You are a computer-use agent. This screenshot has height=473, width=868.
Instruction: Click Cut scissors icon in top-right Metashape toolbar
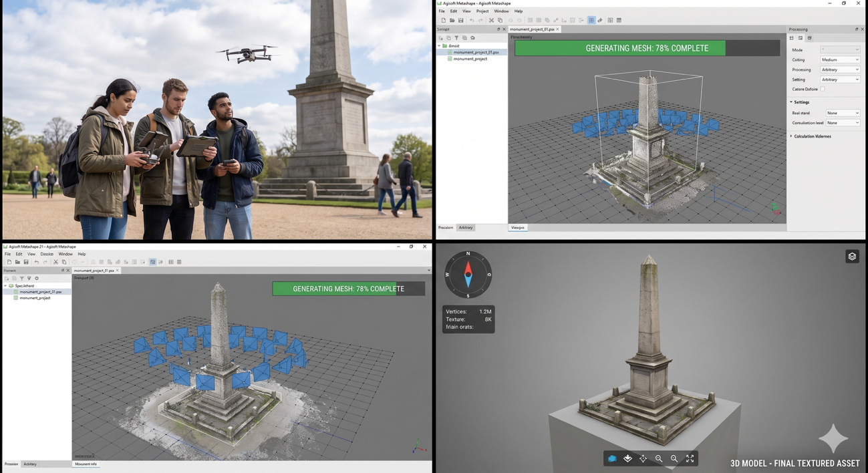(491, 20)
